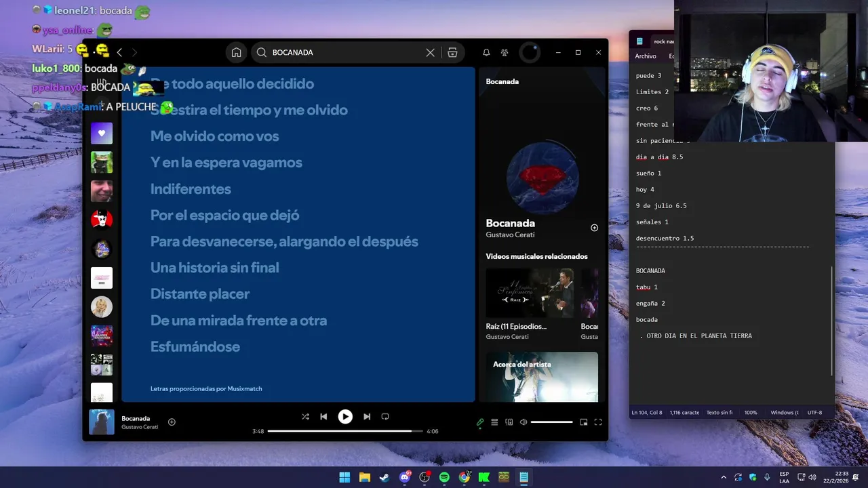Open Google Chrome from taskbar
This screenshot has width=868, height=488.
tap(465, 477)
